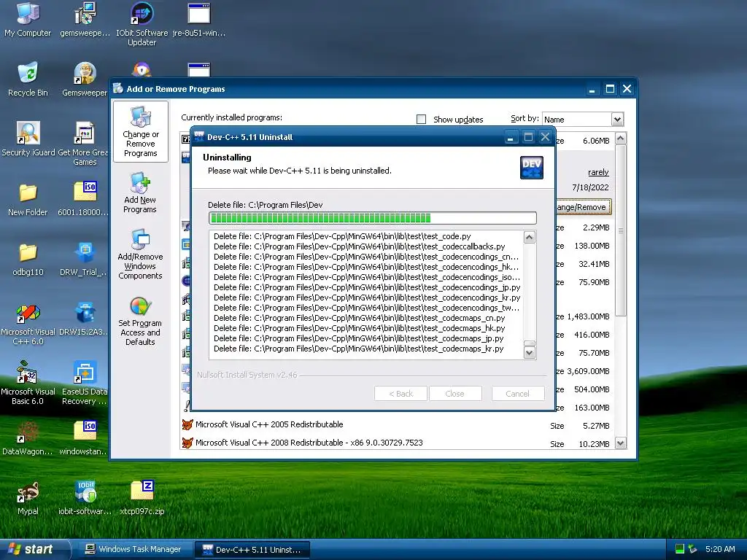This screenshot has width=747, height=560.
Task: Minimize the Dev-C++ Uninstall window
Action: [510, 137]
